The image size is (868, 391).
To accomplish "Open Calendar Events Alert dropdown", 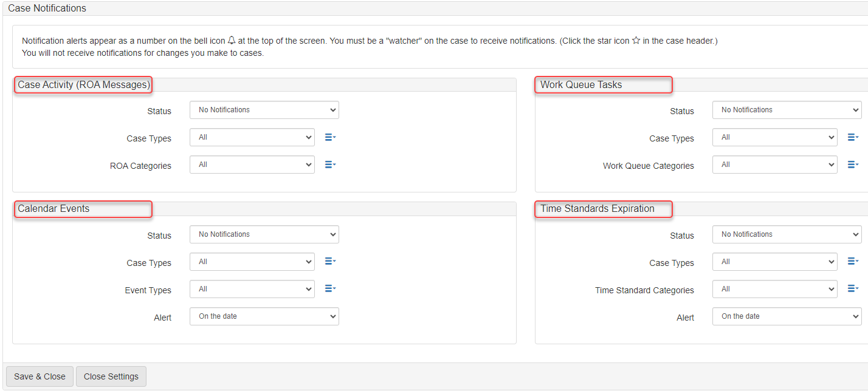I will tap(264, 316).
